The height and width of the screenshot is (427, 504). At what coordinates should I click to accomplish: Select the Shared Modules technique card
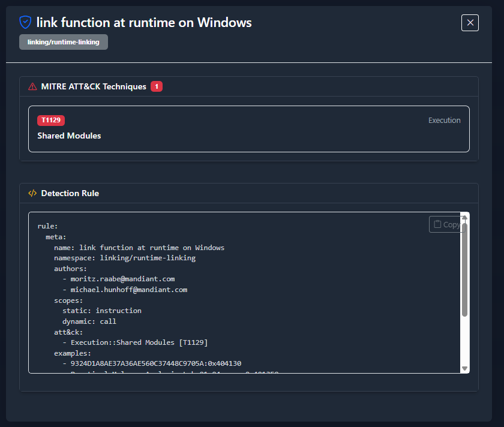click(249, 129)
